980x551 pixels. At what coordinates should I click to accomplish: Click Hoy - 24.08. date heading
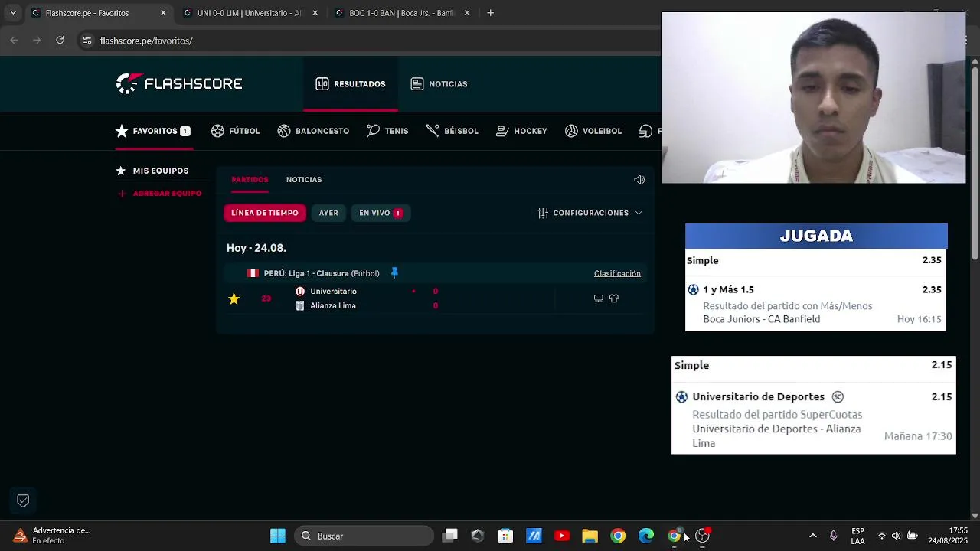(256, 248)
